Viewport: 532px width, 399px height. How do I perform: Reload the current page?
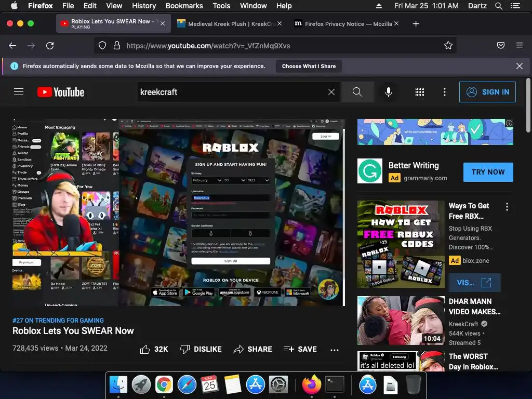click(50, 46)
